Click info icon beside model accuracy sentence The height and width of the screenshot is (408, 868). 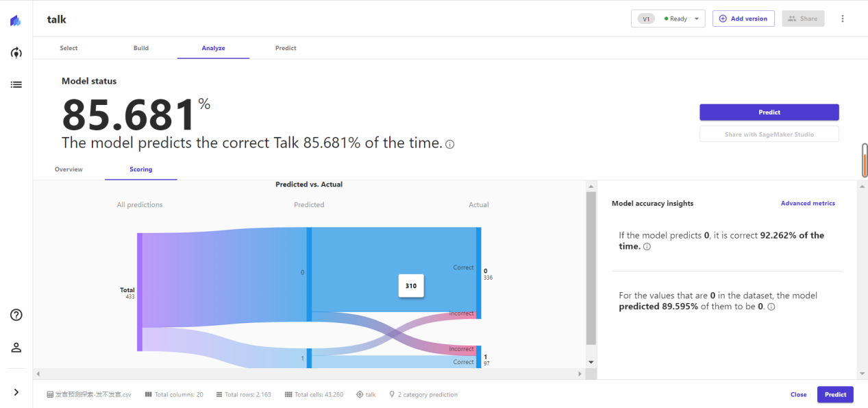pos(450,144)
